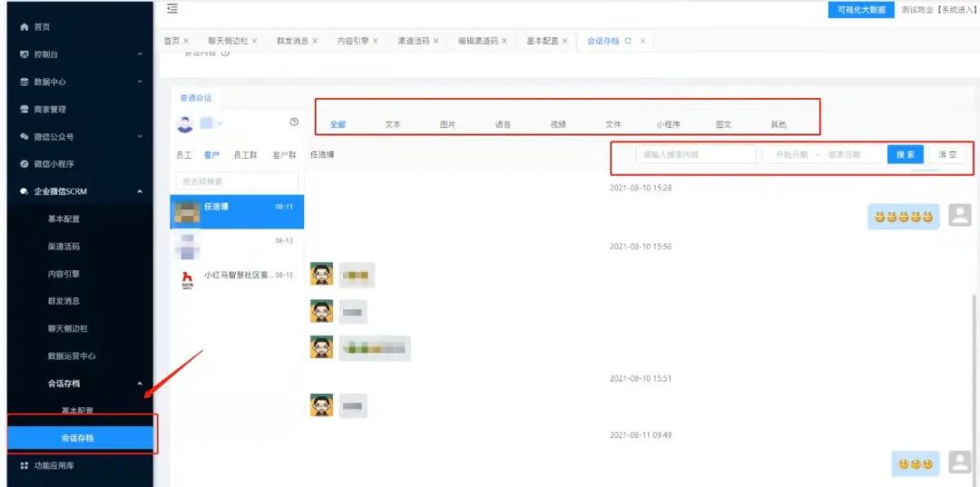Viewport: 980px width, 487px height.
Task: Click grey sender avatar beside 09:49 emoji message
Action: pyautogui.click(x=960, y=463)
